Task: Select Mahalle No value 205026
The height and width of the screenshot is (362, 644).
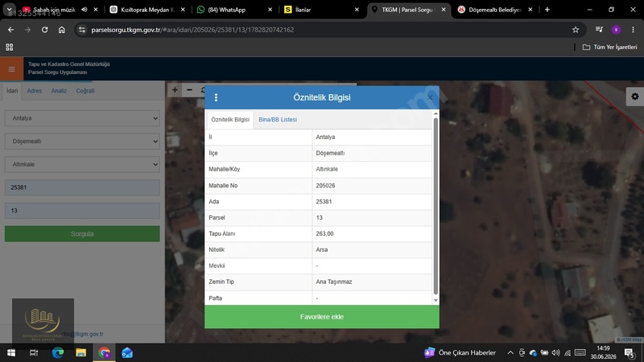Action: (x=325, y=186)
